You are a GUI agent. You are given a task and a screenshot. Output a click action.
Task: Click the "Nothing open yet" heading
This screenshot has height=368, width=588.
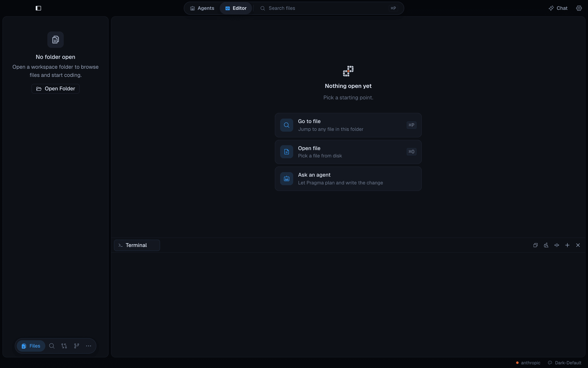pos(348,86)
